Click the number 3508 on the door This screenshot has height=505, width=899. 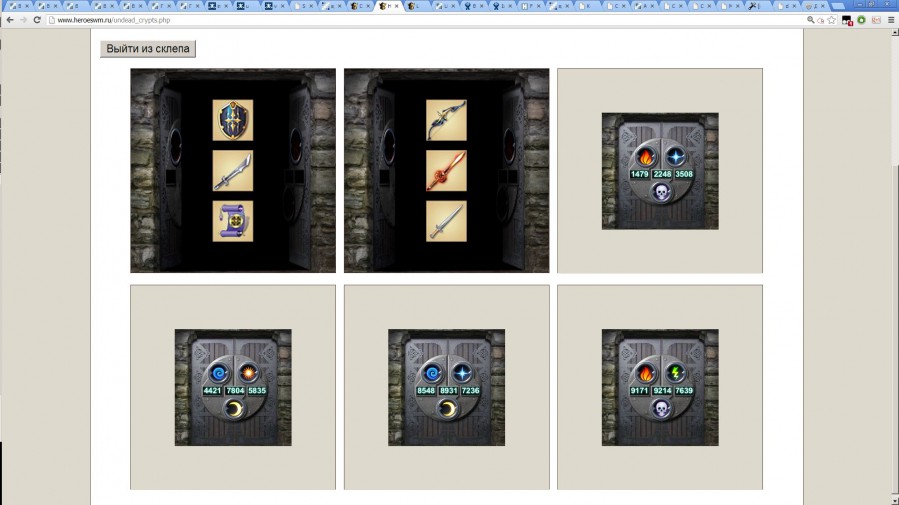(684, 174)
